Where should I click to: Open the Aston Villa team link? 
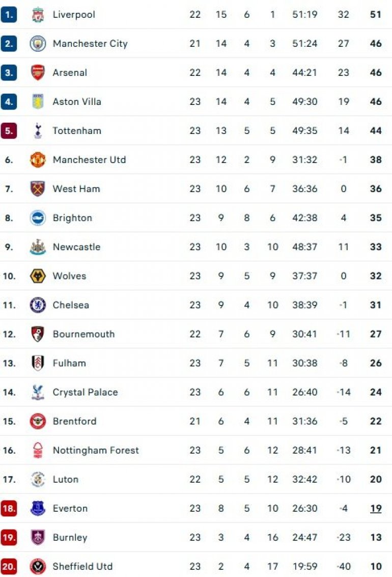[x=77, y=102]
